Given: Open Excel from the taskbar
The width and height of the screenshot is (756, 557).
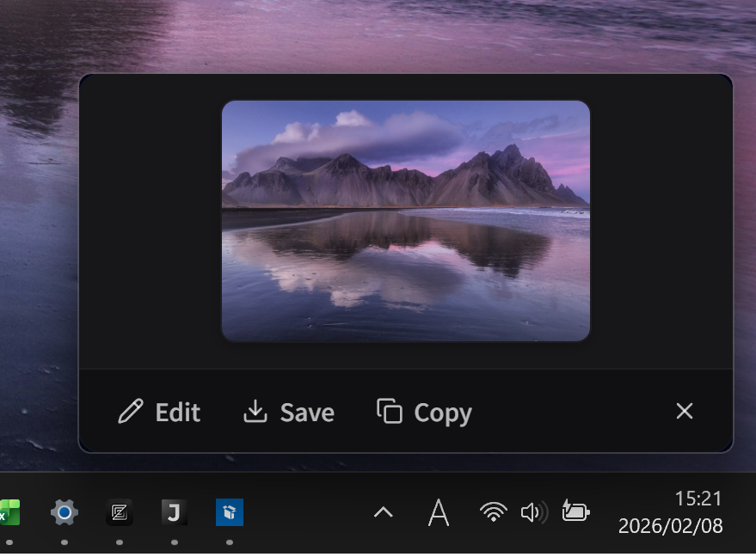Looking at the screenshot, I should 7,511.
